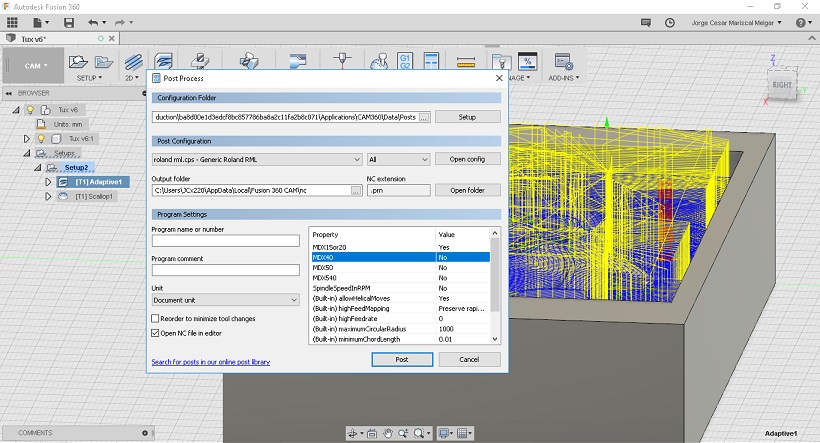Open the File menu icon
The image size is (820, 443).
[38, 22]
